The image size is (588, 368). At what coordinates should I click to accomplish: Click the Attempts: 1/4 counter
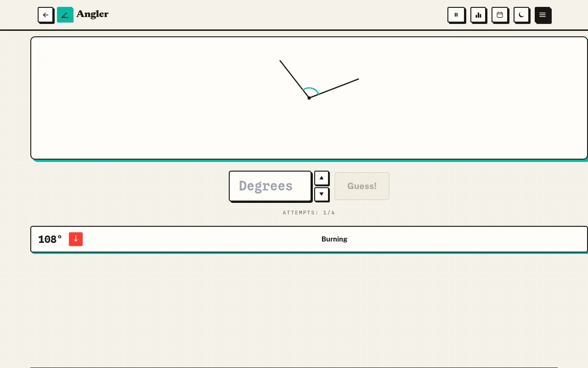point(309,213)
